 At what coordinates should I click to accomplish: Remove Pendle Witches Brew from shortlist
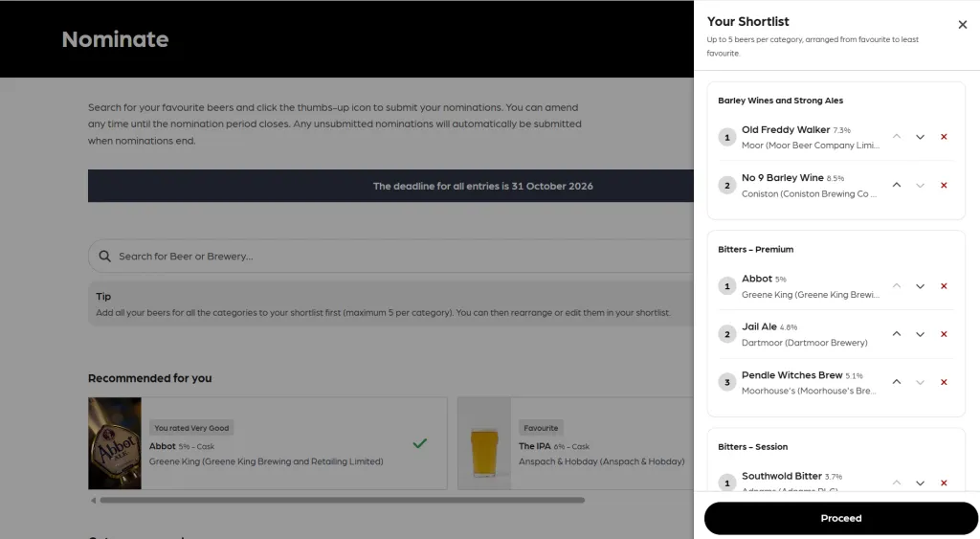click(944, 382)
